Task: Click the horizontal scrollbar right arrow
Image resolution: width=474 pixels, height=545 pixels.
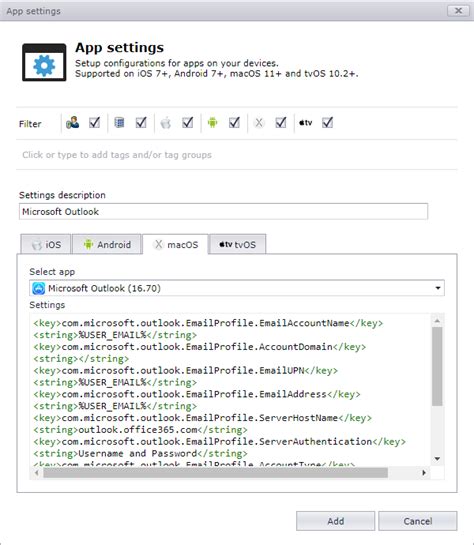Action: point(424,473)
